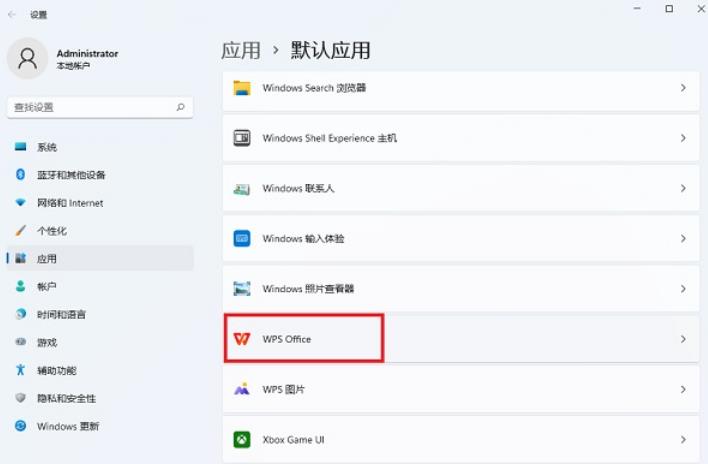Screen dimensions: 708x464
Task: Click the 应用 breadcrumb link in header
Action: coord(241,50)
